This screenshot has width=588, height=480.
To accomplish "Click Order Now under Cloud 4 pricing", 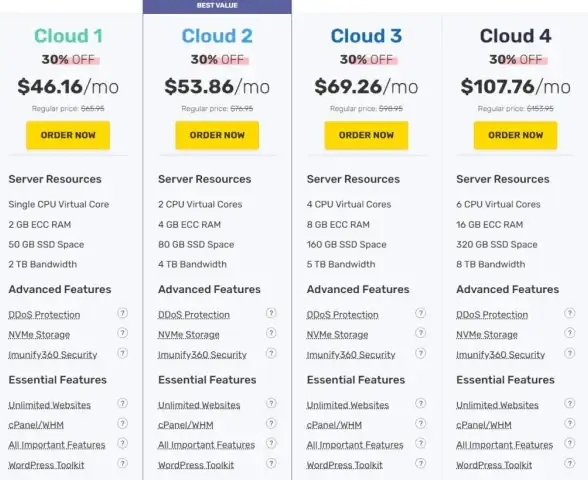I will (x=515, y=135).
